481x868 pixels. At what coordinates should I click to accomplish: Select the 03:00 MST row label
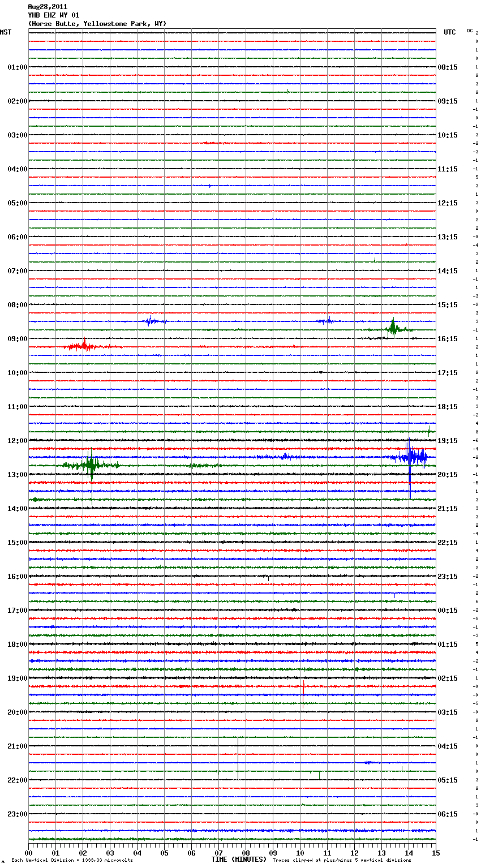17,135
